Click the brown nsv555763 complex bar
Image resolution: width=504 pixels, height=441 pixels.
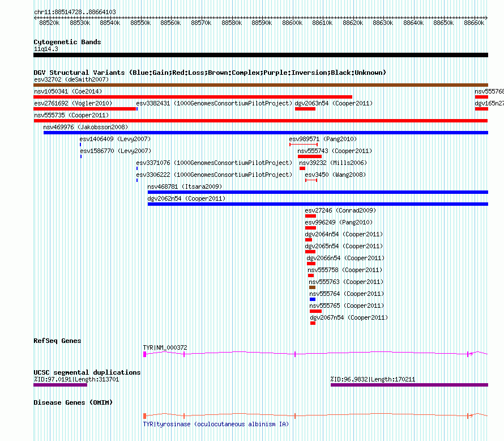[312, 287]
